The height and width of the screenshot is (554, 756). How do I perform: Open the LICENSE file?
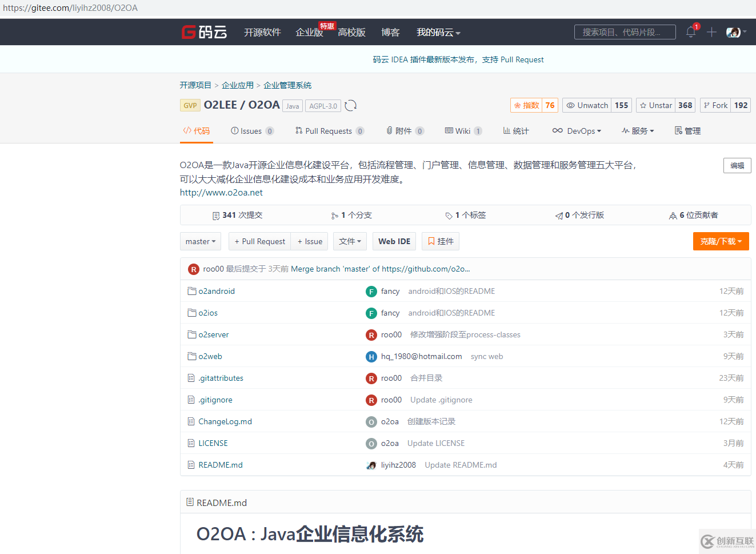point(213,443)
